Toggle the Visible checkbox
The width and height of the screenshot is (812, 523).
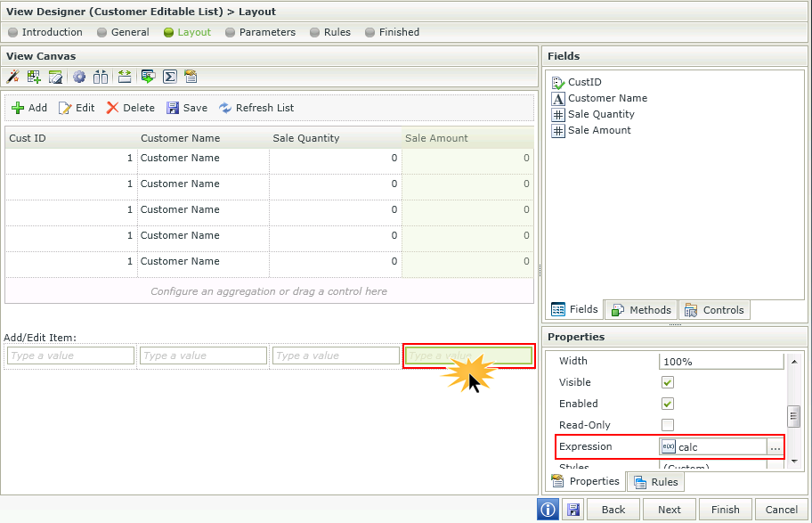[668, 382]
